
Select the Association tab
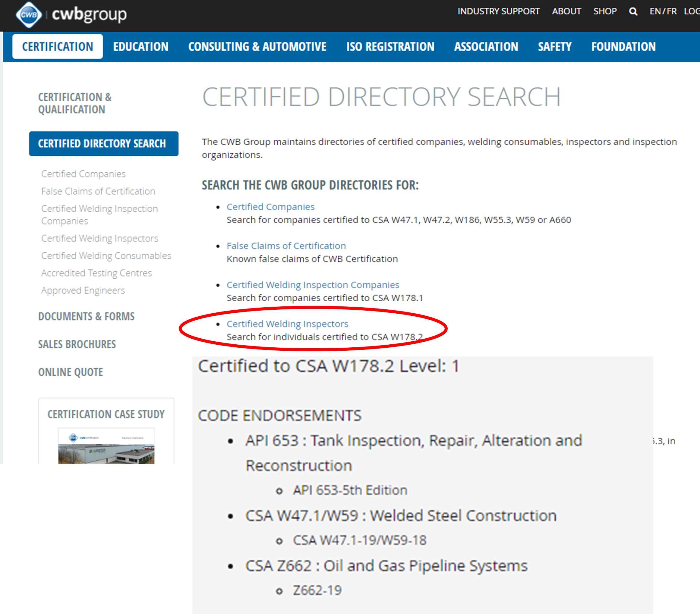tap(486, 46)
